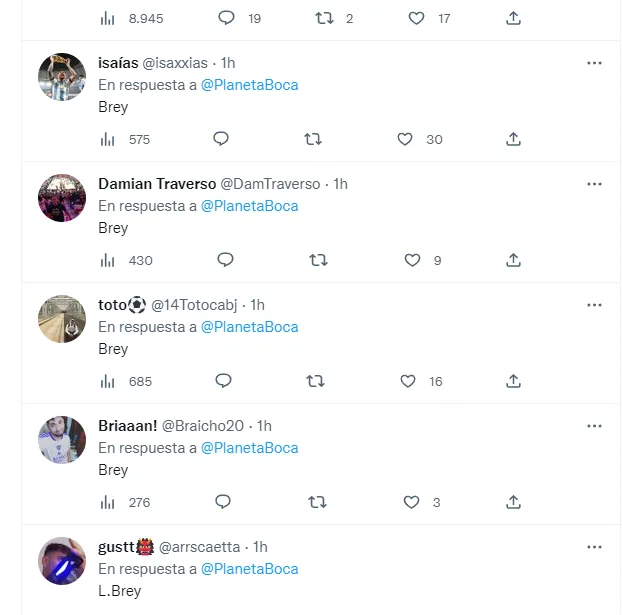This screenshot has width=622, height=615.
Task: Share Briaaan!'s tweet
Action: click(513, 502)
